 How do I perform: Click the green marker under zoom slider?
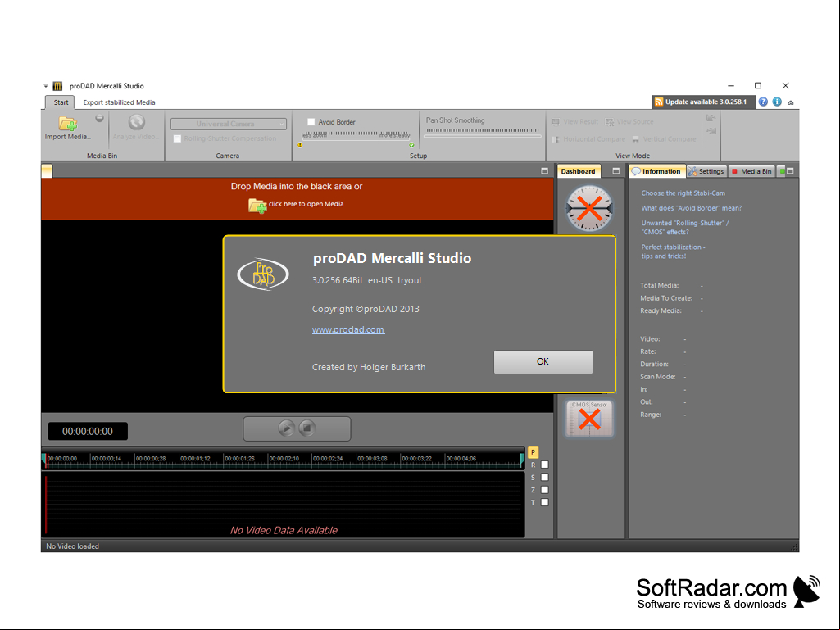(x=411, y=145)
